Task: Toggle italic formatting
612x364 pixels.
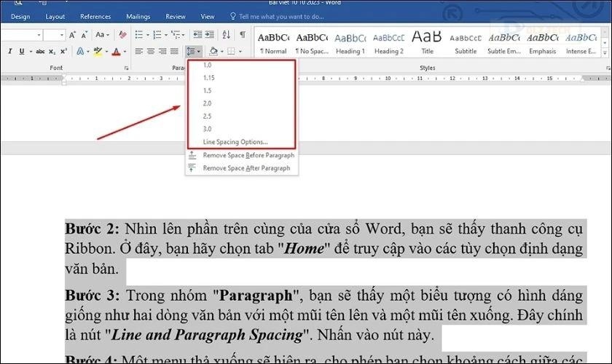Action: click(9, 51)
